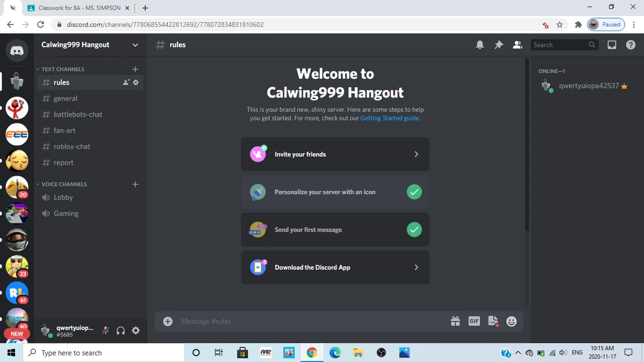Hide the member list

517,45
